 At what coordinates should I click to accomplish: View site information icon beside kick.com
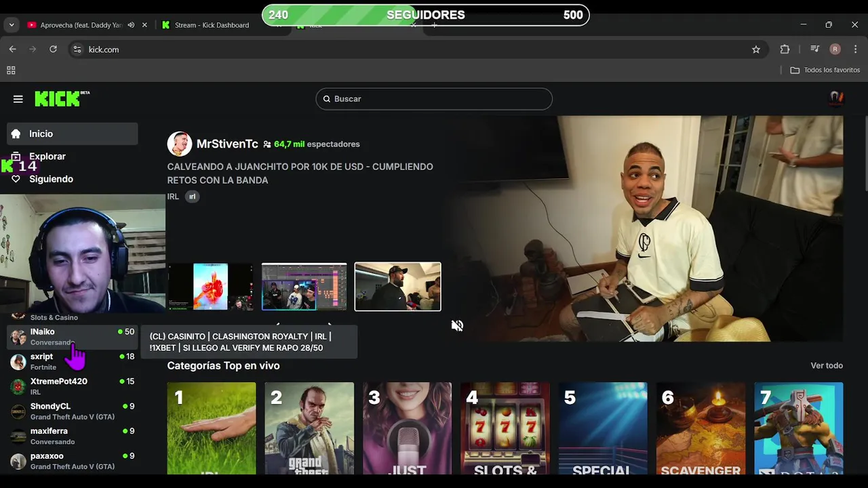[x=77, y=49]
